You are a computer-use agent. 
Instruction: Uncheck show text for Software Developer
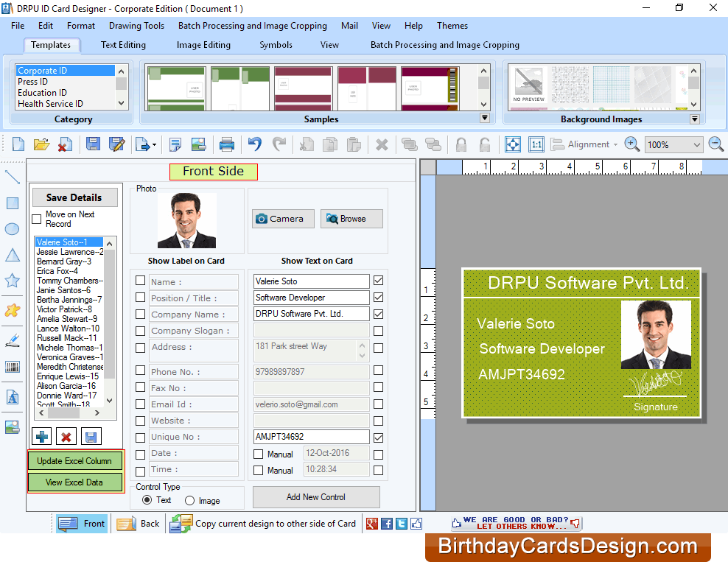pos(379,297)
